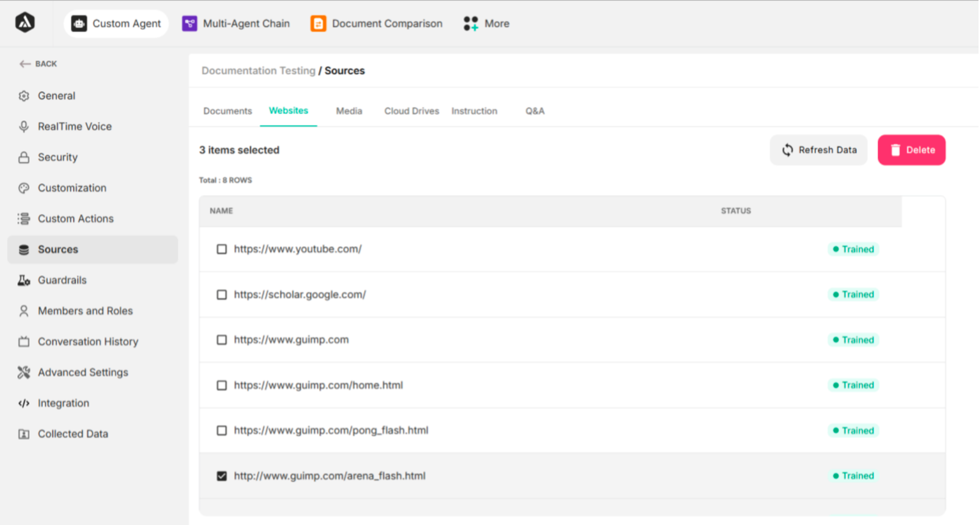Click the Integration code icon
The image size is (980, 525).
pos(24,403)
